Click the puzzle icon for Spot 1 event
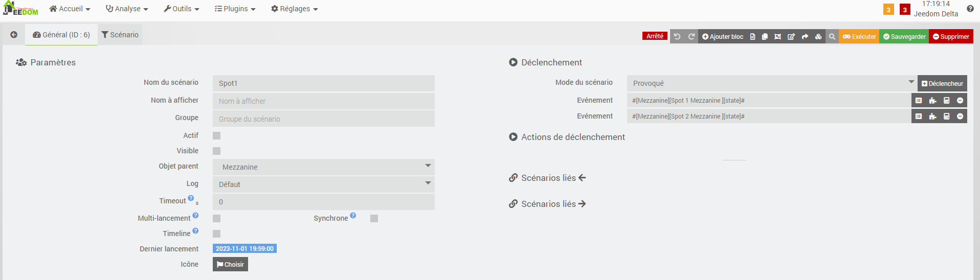This screenshot has height=280, width=980. [932, 101]
